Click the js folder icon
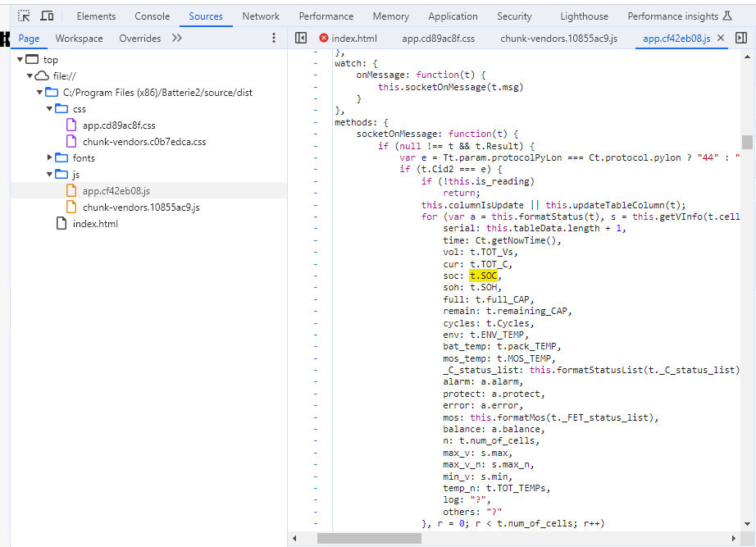756x547 pixels. (x=61, y=174)
